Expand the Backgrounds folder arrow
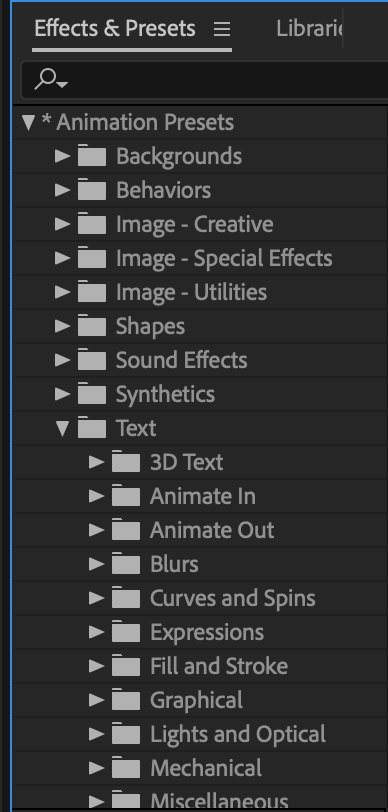Screen dimensions: 388x812 (63, 156)
